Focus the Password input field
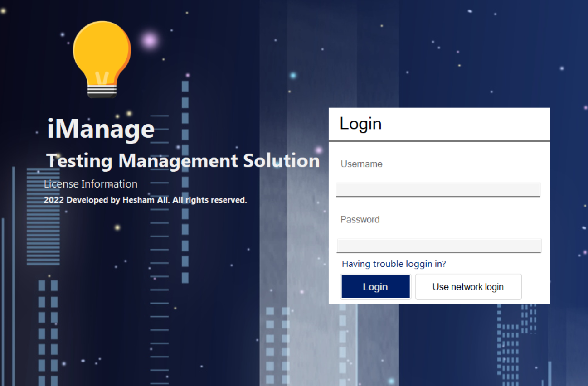The width and height of the screenshot is (588, 386). (x=439, y=246)
